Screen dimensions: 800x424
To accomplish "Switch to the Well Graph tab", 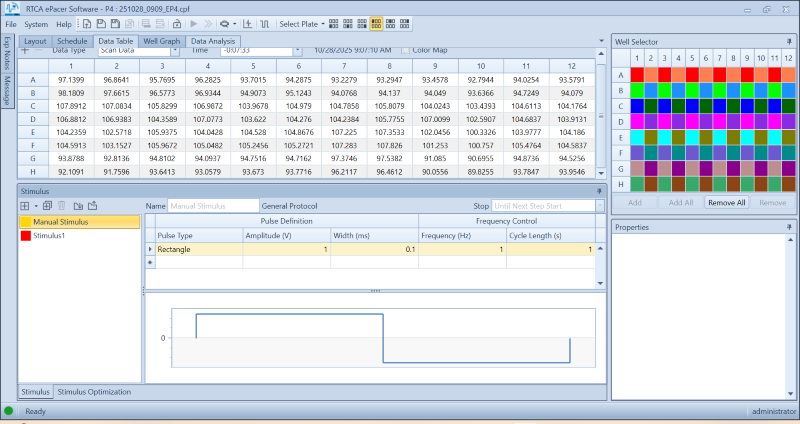I will coord(161,41).
